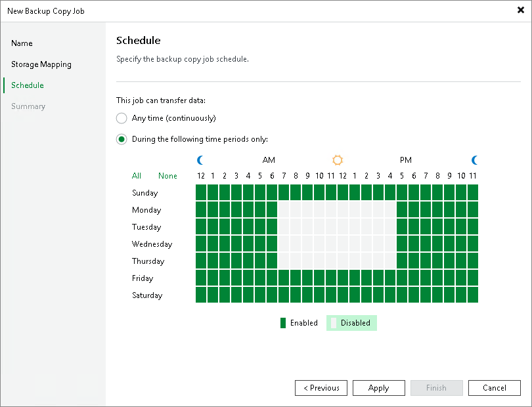This screenshot has width=532, height=407.
Task: Select the Friday row label
Action: [143, 278]
